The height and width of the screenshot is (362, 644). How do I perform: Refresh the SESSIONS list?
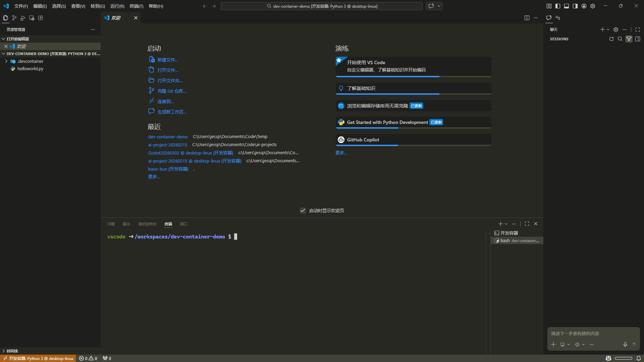pos(611,39)
